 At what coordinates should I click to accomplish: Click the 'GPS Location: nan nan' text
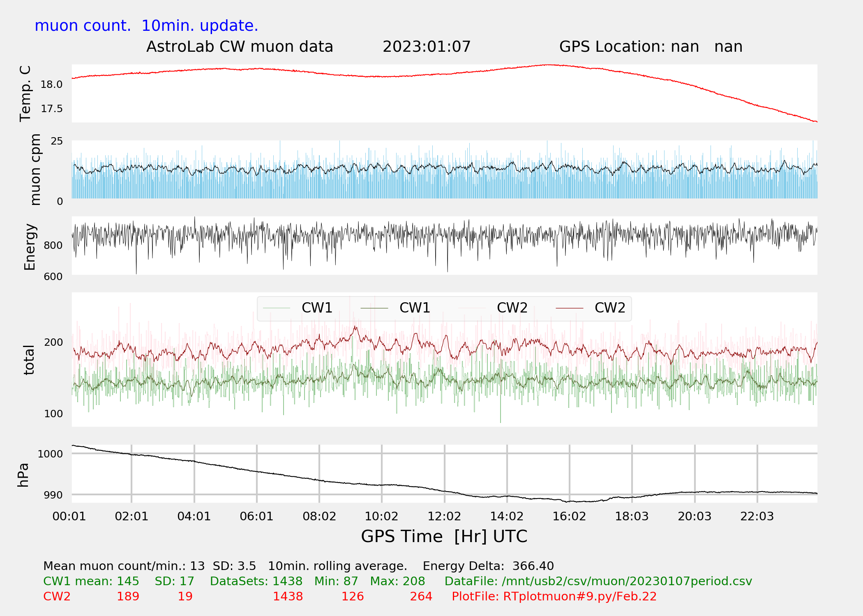point(651,47)
